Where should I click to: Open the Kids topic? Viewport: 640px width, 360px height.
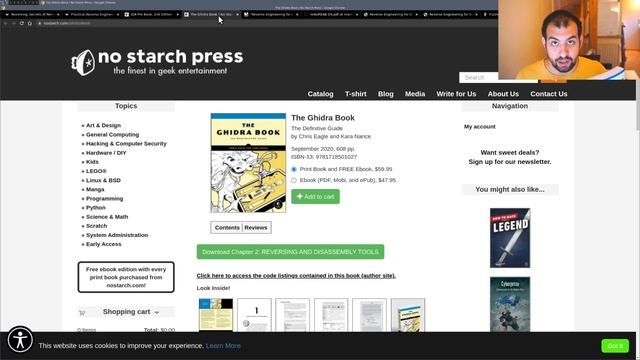tap(92, 162)
